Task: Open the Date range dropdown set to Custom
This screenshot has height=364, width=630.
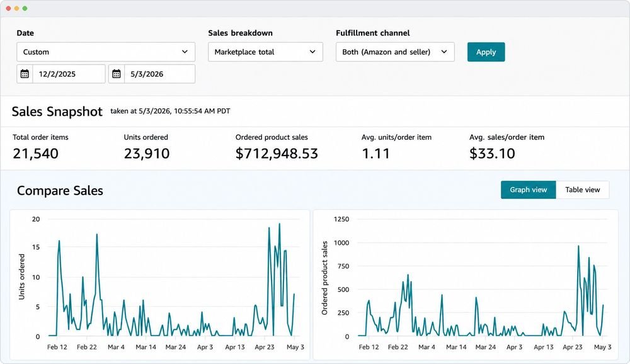Action: 106,52
